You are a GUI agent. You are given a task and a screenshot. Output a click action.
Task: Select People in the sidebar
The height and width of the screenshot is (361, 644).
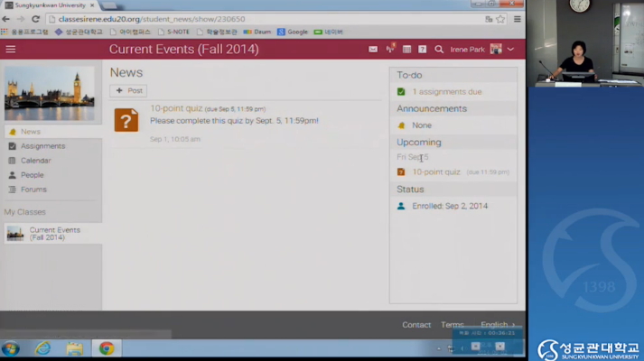32,175
